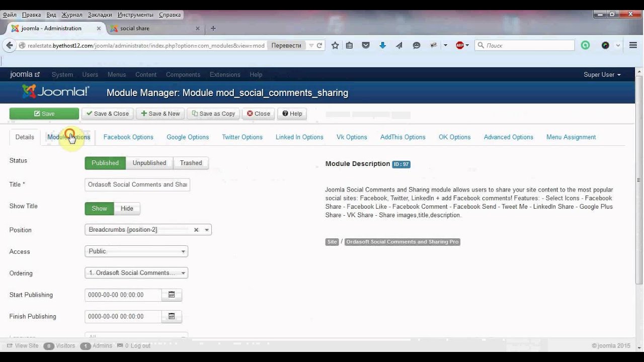Click Save & Close button
The height and width of the screenshot is (362, 644).
coord(108,114)
